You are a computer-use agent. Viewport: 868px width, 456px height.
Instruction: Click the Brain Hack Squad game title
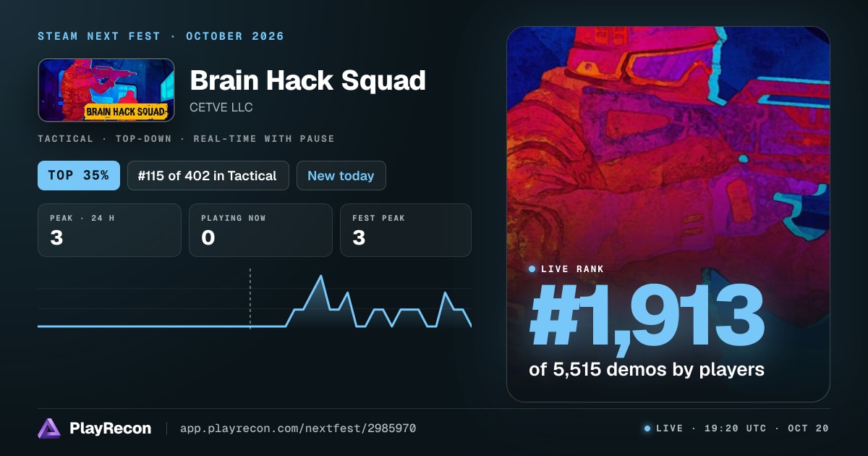pyautogui.click(x=307, y=80)
